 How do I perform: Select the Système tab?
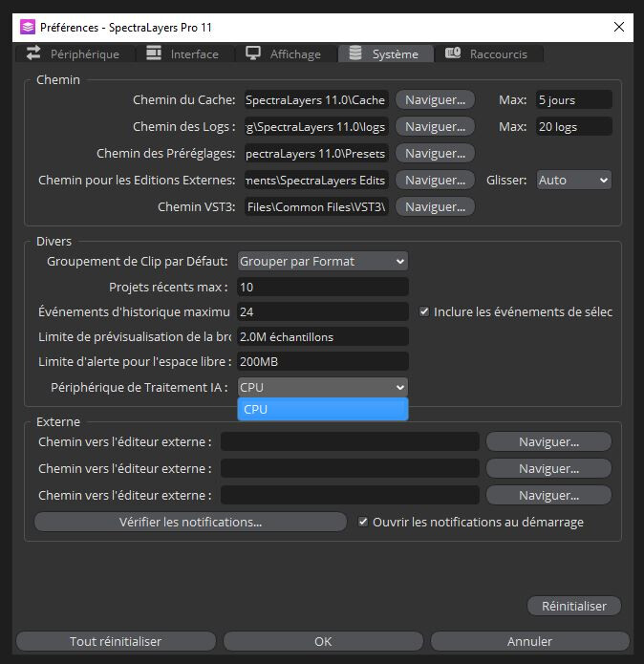[386, 54]
